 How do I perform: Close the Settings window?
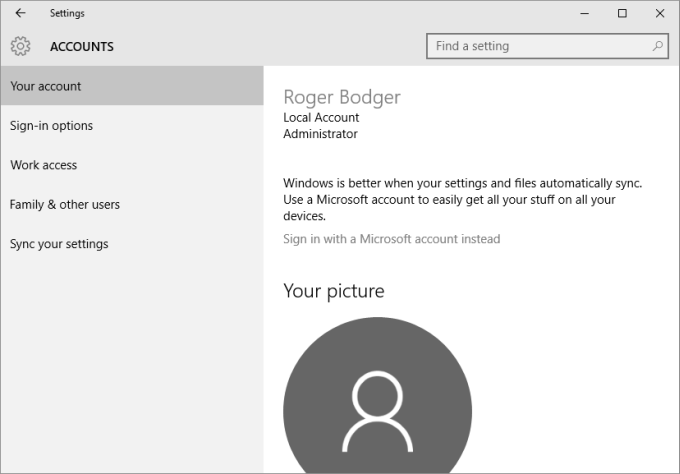point(658,13)
